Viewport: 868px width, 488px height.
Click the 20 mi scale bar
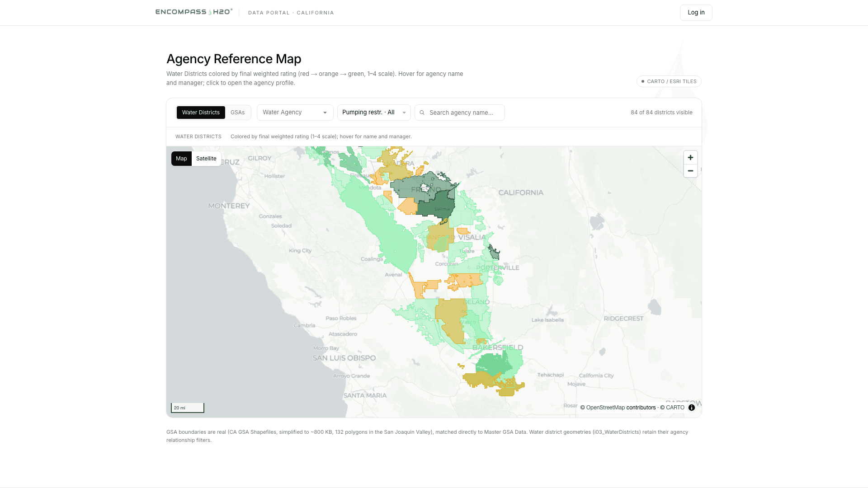pos(188,408)
